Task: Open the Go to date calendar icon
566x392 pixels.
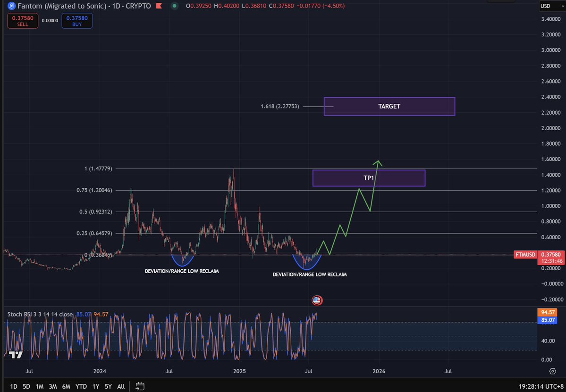Action: tap(140, 386)
